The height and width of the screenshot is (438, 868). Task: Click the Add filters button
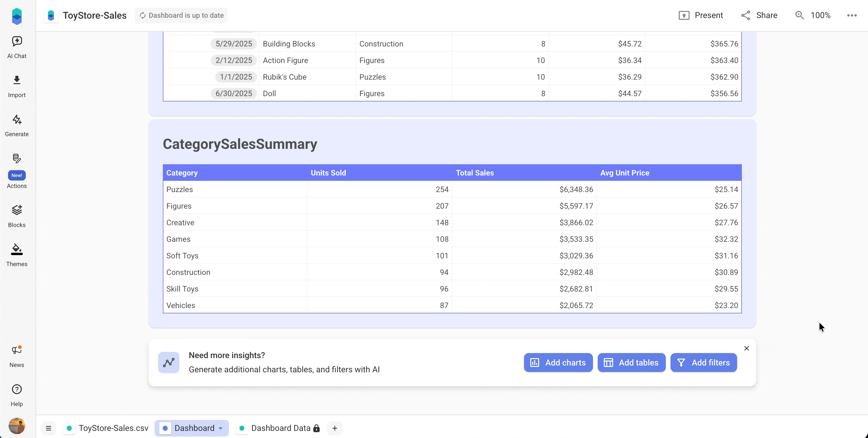(704, 363)
